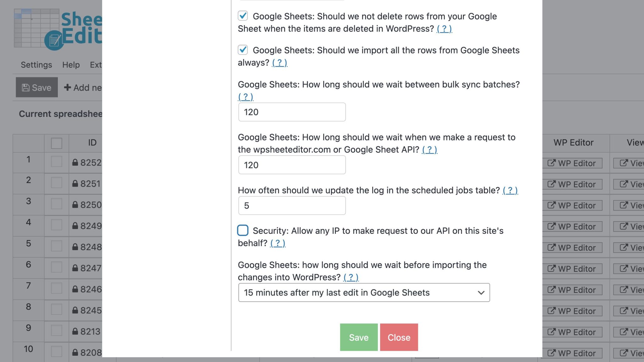Open the Help menu

(x=71, y=65)
